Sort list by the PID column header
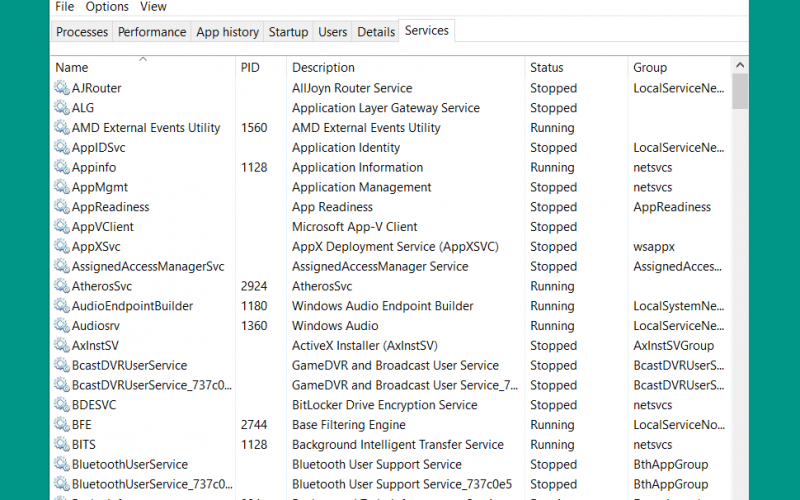This screenshot has height=500, width=800. [261, 67]
